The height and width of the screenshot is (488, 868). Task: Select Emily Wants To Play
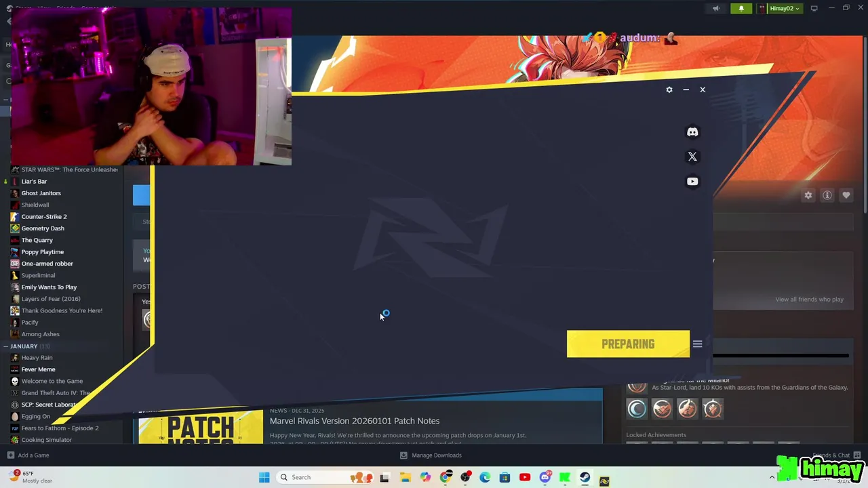tap(49, 287)
